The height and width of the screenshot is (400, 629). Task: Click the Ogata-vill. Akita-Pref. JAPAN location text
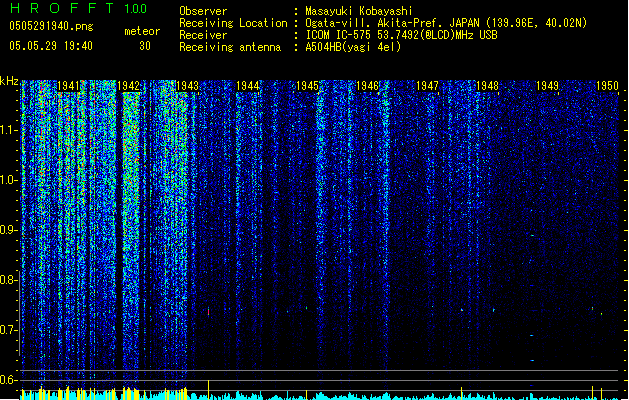(446, 23)
